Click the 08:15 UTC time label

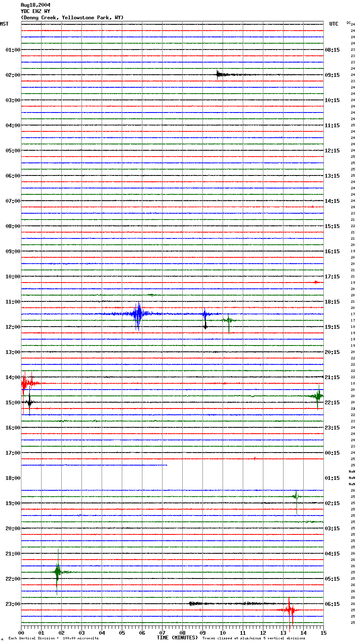point(332,50)
